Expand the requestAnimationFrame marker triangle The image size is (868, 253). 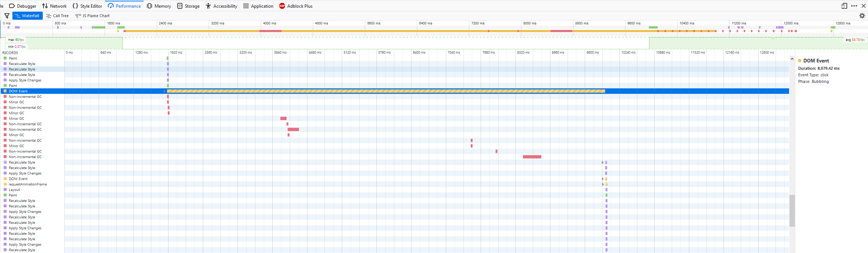pos(603,184)
